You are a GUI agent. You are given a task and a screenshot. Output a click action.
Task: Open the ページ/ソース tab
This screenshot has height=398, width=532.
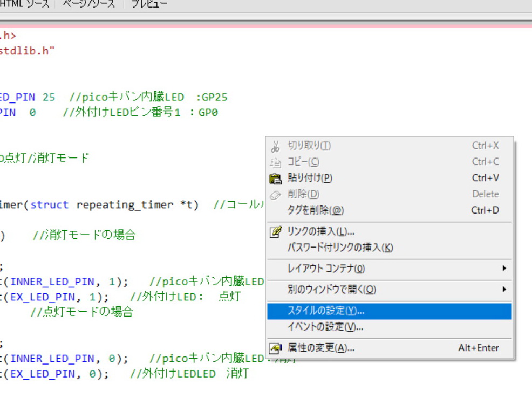(x=89, y=4)
